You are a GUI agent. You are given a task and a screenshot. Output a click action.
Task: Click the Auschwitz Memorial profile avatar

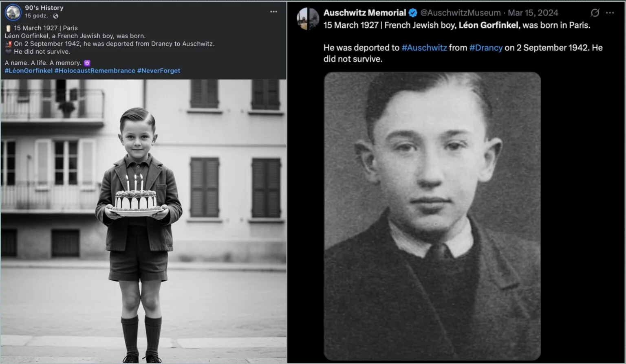point(308,18)
